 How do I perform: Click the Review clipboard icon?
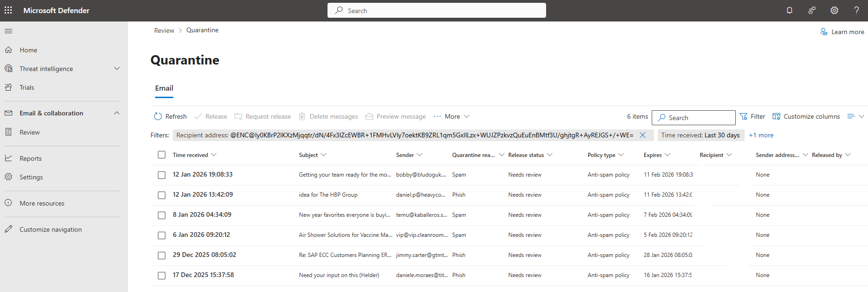pyautogui.click(x=8, y=132)
